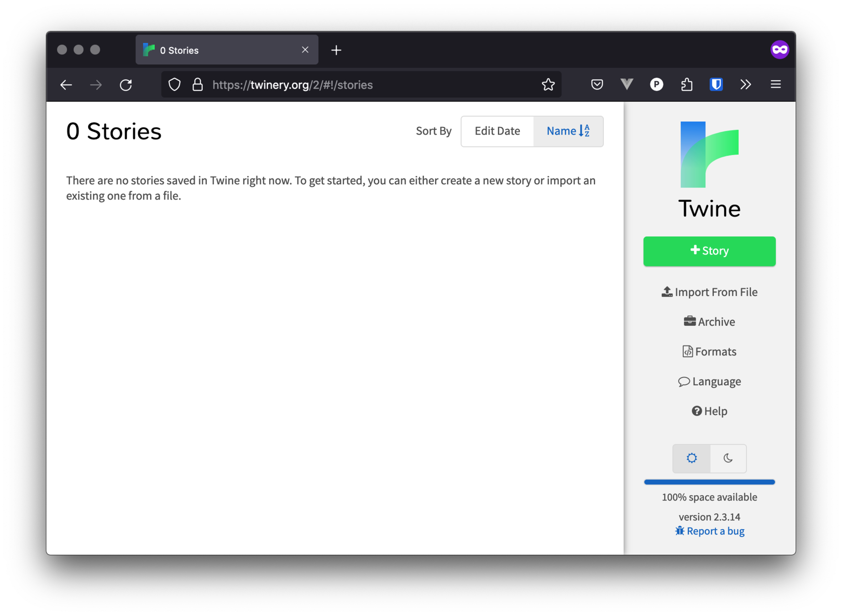This screenshot has width=842, height=616.
Task: Click the address bar URL field
Action: point(361,85)
